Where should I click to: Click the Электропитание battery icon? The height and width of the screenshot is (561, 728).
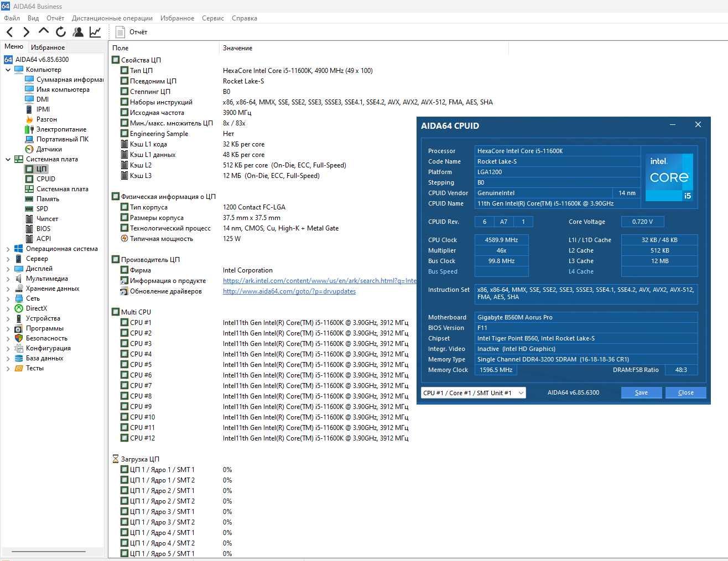(29, 129)
